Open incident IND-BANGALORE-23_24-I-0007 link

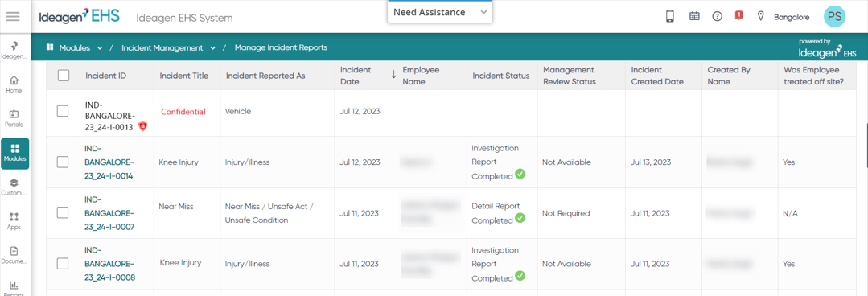tap(109, 213)
